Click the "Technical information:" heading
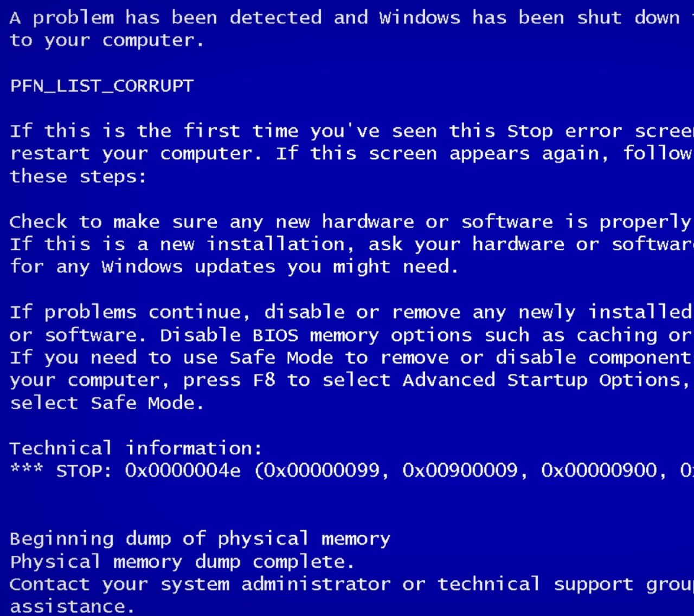 pos(136,448)
